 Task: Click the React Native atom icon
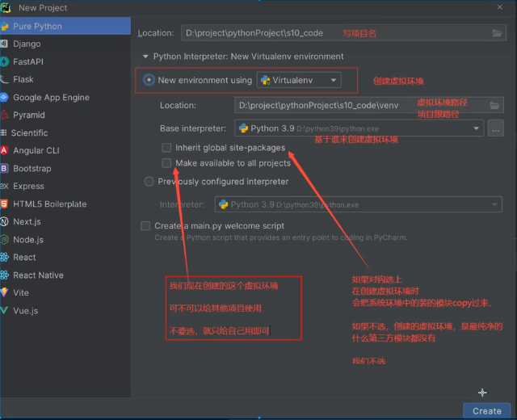(4, 275)
